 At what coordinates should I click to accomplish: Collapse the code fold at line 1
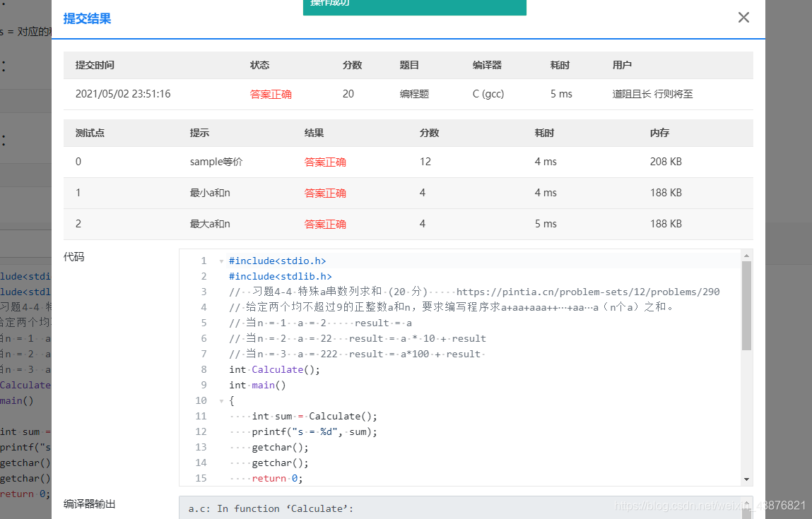point(221,261)
